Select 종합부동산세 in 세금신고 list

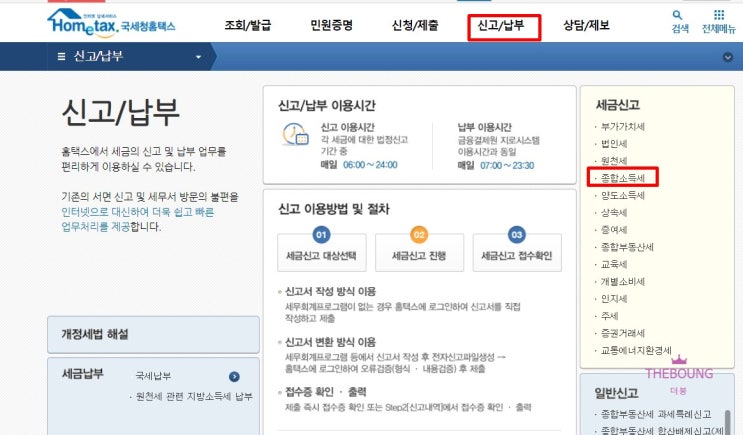tap(627, 247)
